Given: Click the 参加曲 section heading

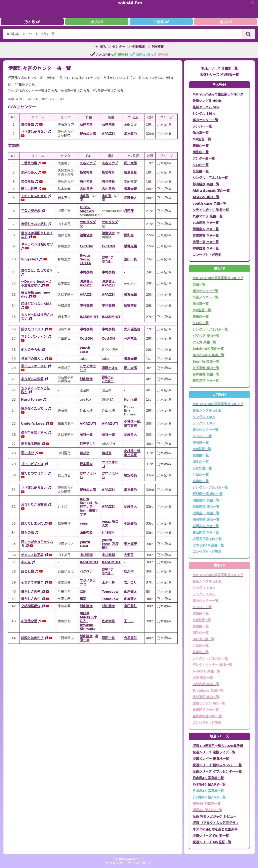Looking at the screenshot, I should pyautogui.click(x=14, y=146).
